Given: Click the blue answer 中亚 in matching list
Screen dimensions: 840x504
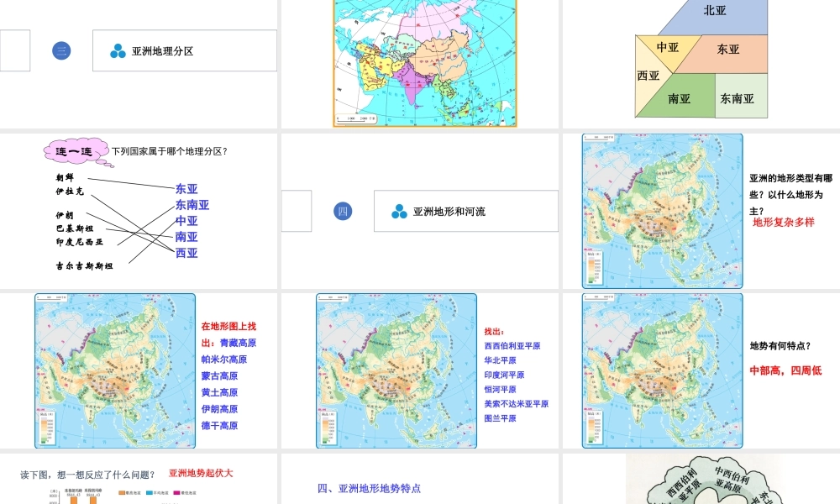Looking at the screenshot, I should 186,221.
